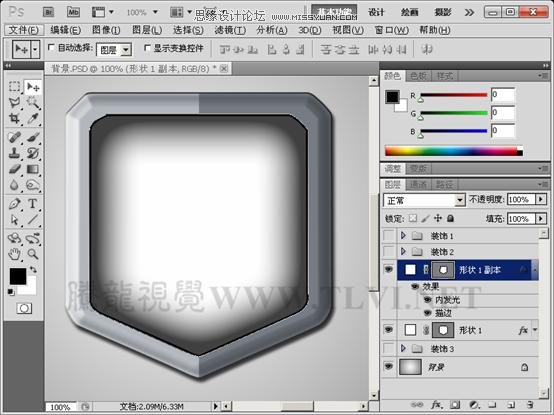554x415 pixels.
Task: Enable Auto-Select checkbox
Action: point(51,47)
